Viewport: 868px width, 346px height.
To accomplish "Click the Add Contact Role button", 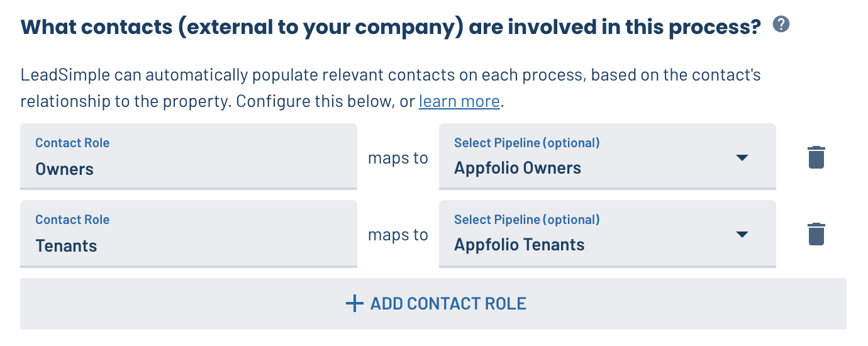I will [433, 304].
